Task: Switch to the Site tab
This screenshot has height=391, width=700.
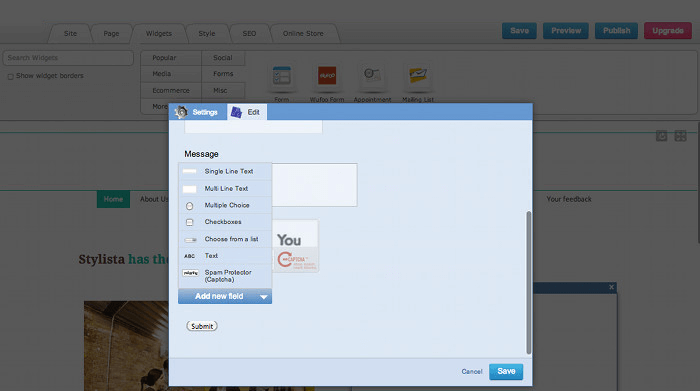Action: coord(70,33)
